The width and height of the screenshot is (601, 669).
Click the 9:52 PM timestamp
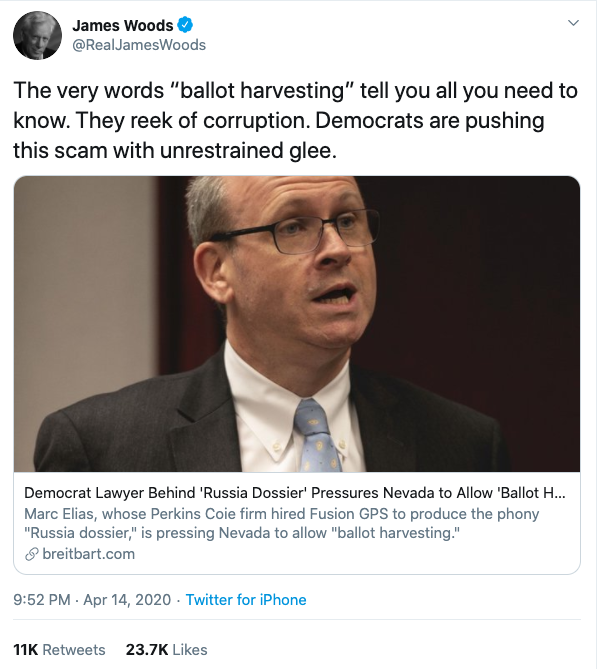pos(40,600)
